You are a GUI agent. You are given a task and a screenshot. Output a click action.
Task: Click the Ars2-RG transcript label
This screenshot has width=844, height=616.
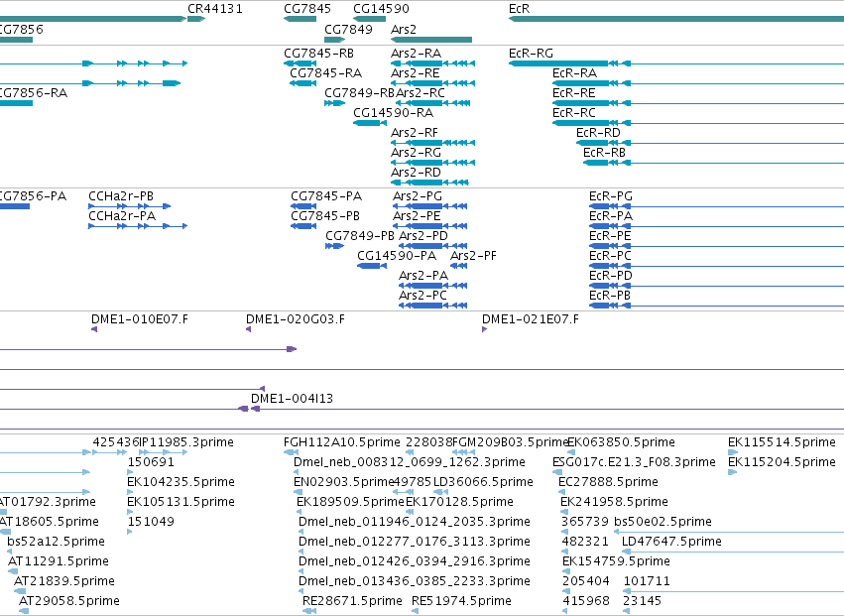417,153
